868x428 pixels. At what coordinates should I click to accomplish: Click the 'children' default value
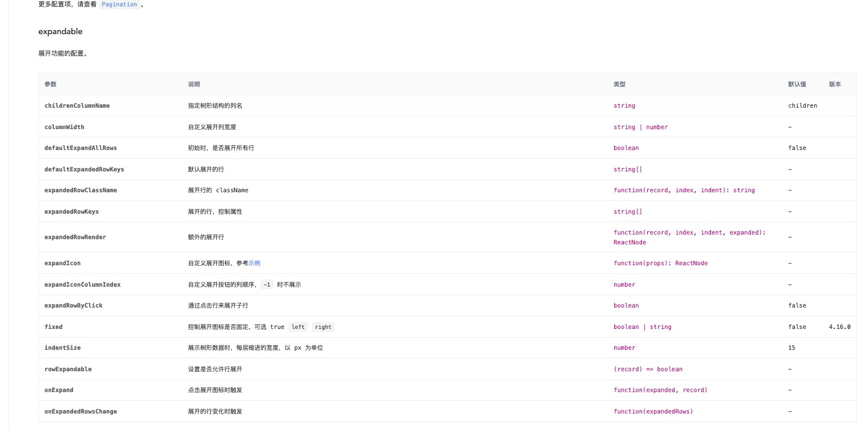(x=803, y=105)
